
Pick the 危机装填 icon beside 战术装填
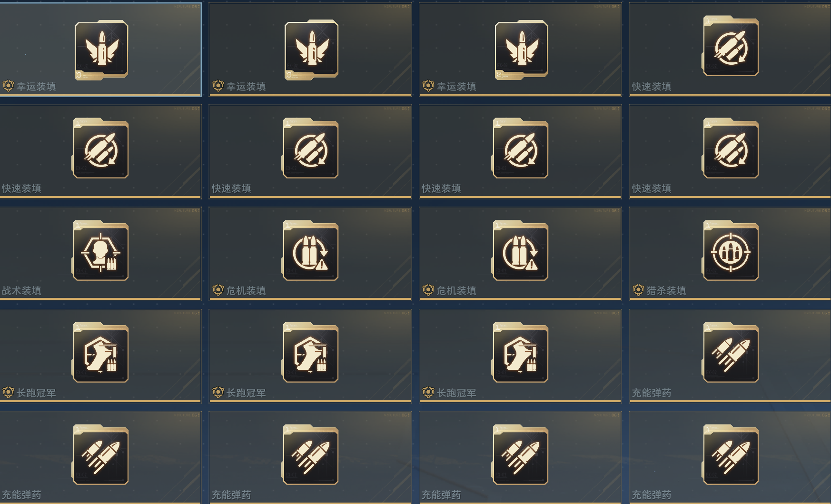(310, 251)
